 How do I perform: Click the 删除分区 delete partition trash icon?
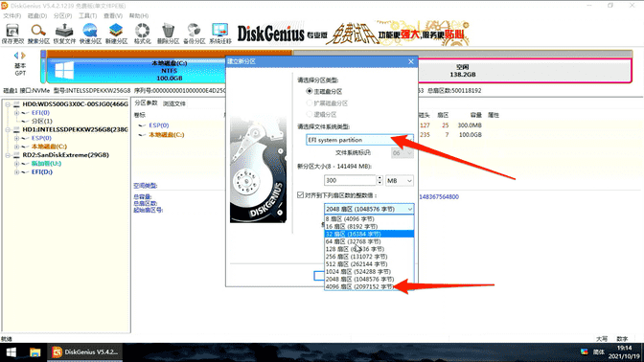tap(168, 34)
